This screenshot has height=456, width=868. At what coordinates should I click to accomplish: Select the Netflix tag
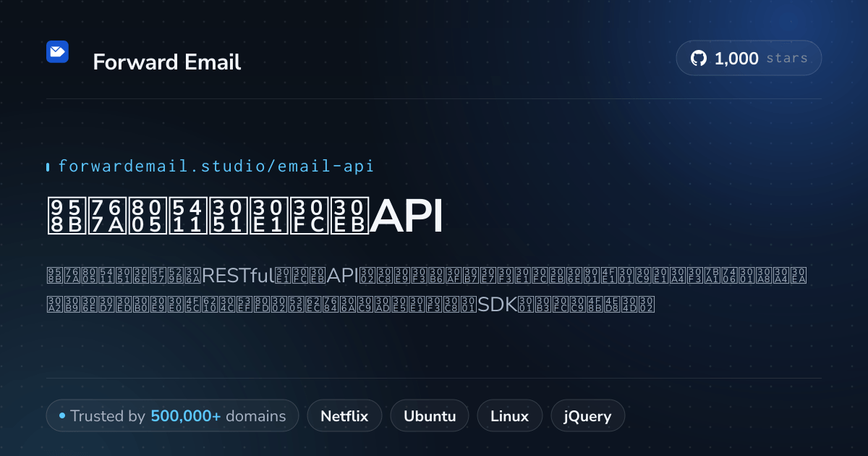(x=344, y=416)
